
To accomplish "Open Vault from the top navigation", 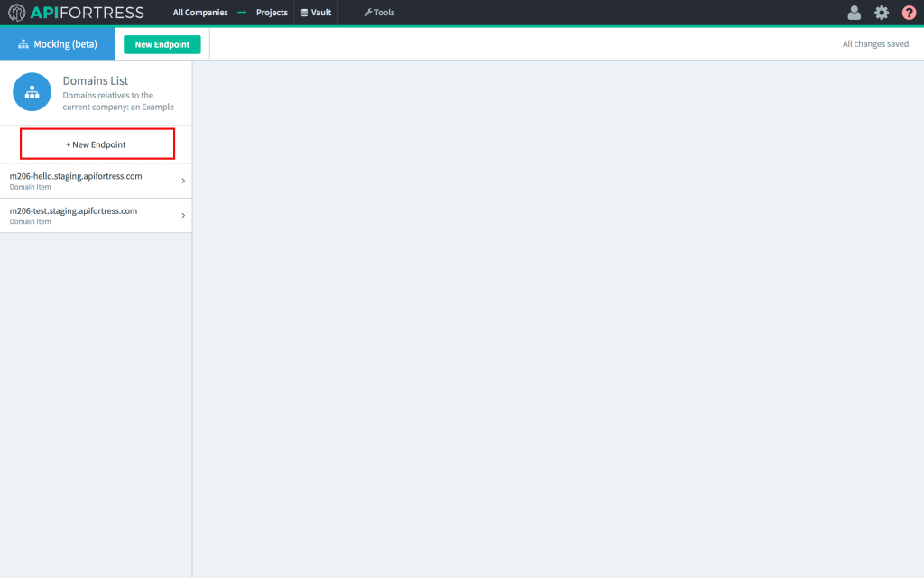I will (x=316, y=12).
